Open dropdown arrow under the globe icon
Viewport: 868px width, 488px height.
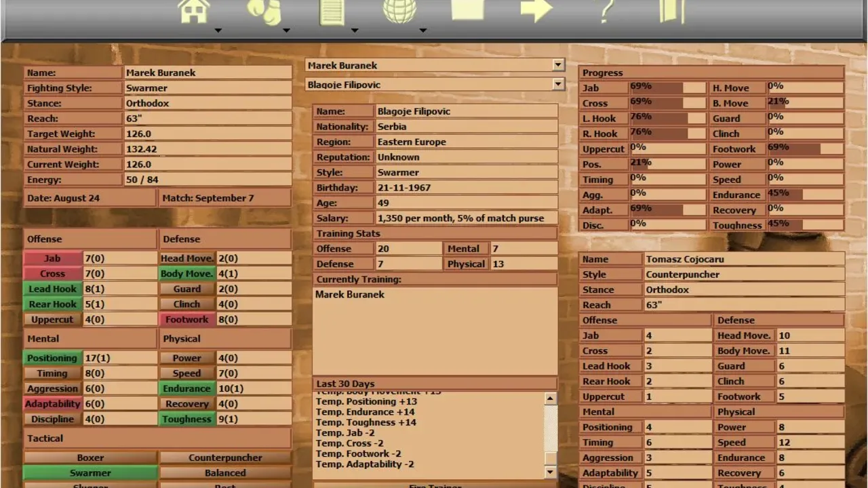click(422, 30)
